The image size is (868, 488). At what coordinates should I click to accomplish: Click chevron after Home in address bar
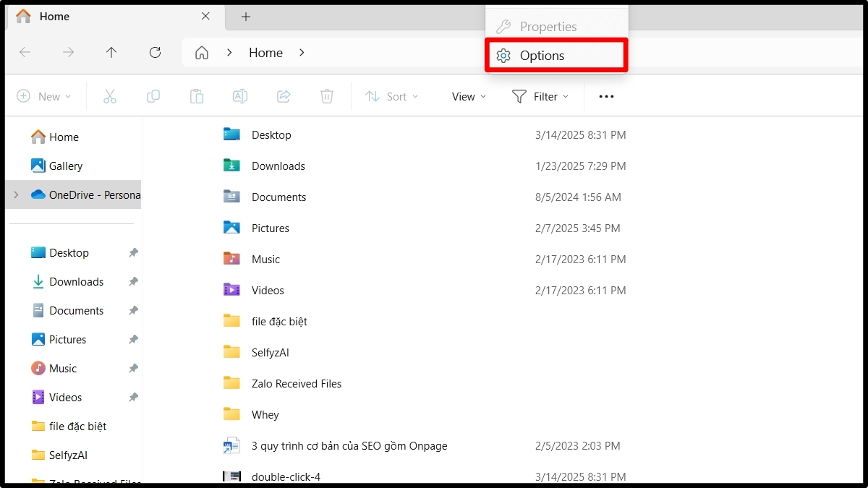(302, 53)
